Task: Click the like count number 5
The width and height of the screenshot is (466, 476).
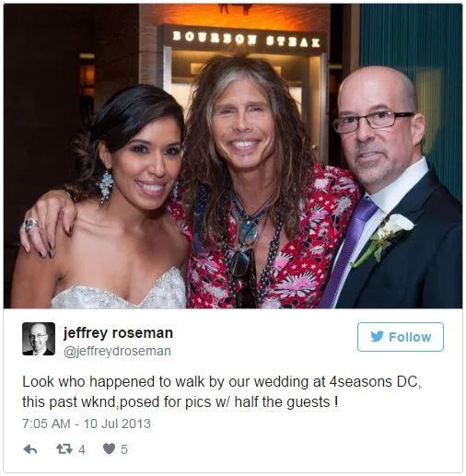Action: [x=124, y=449]
